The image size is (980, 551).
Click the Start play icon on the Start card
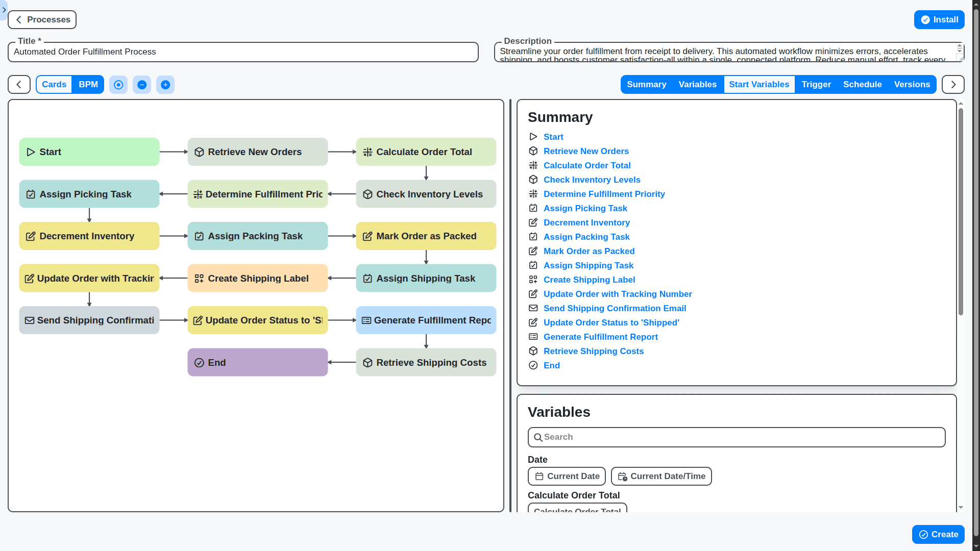(31, 152)
